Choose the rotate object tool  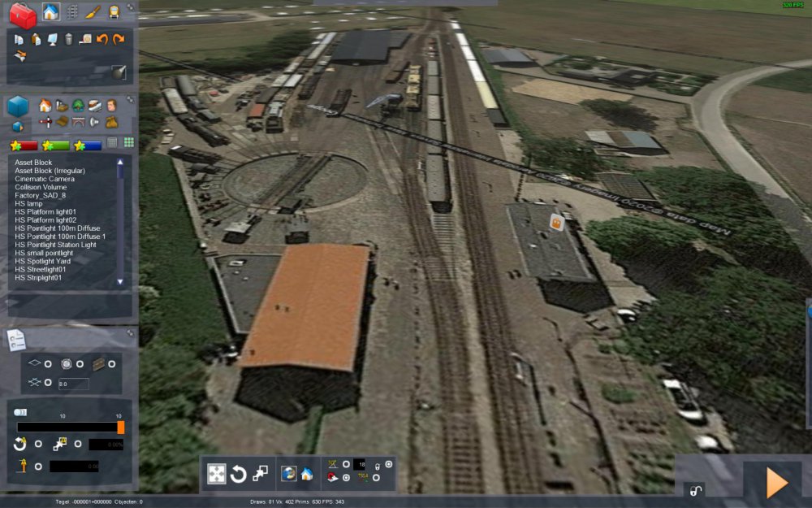pos(238,474)
